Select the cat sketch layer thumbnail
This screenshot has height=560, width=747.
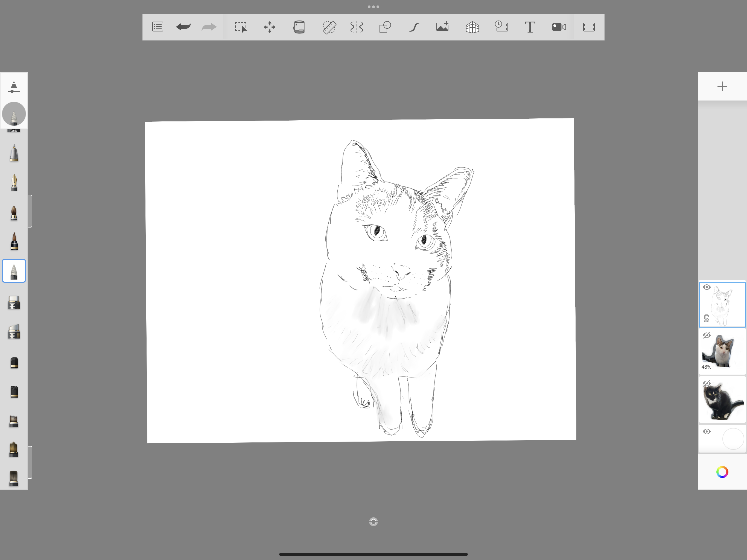[722, 305]
